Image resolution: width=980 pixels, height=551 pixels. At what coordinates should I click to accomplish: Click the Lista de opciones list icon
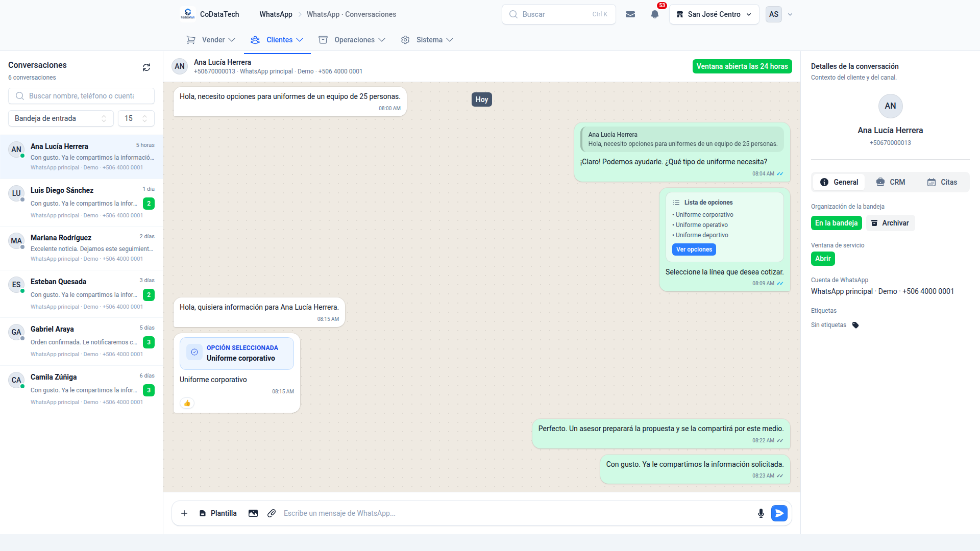coord(676,203)
